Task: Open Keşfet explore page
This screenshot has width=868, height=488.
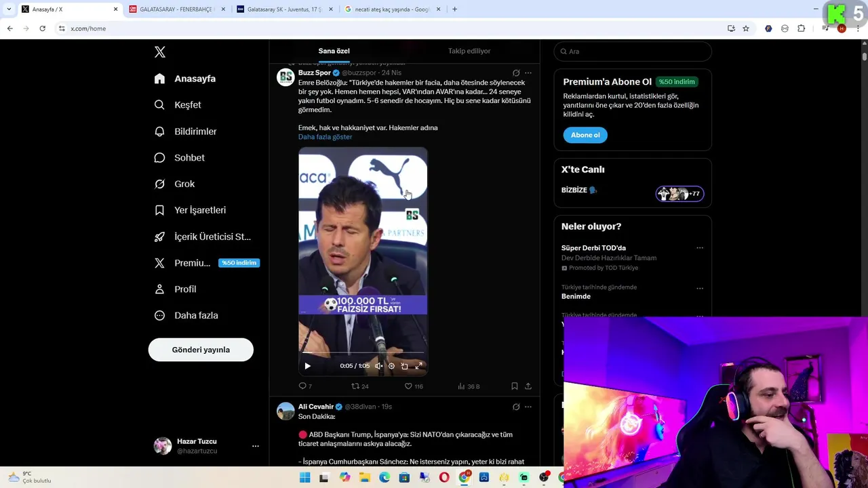Action: (178, 105)
